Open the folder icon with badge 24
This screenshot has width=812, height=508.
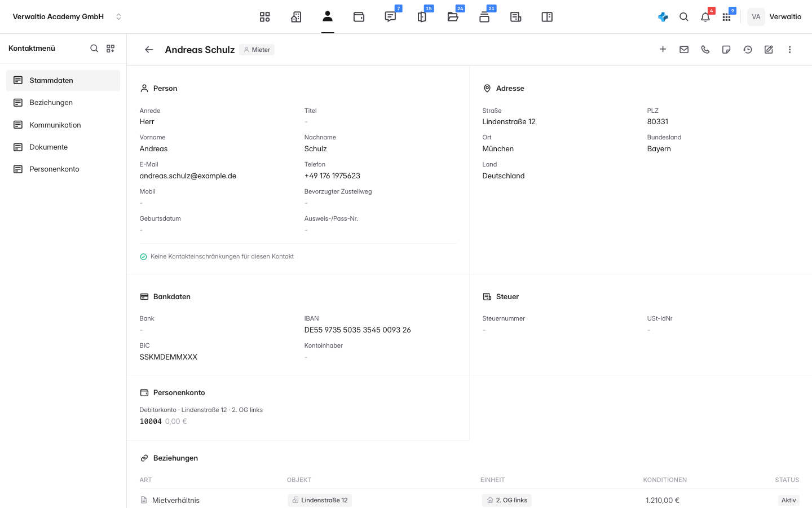(453, 17)
